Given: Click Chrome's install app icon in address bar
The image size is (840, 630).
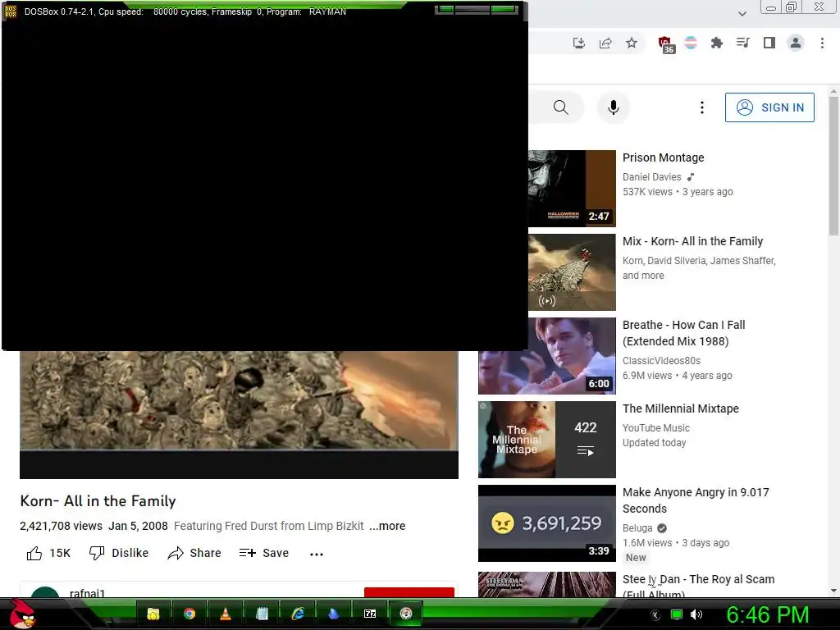Looking at the screenshot, I should pos(578,43).
